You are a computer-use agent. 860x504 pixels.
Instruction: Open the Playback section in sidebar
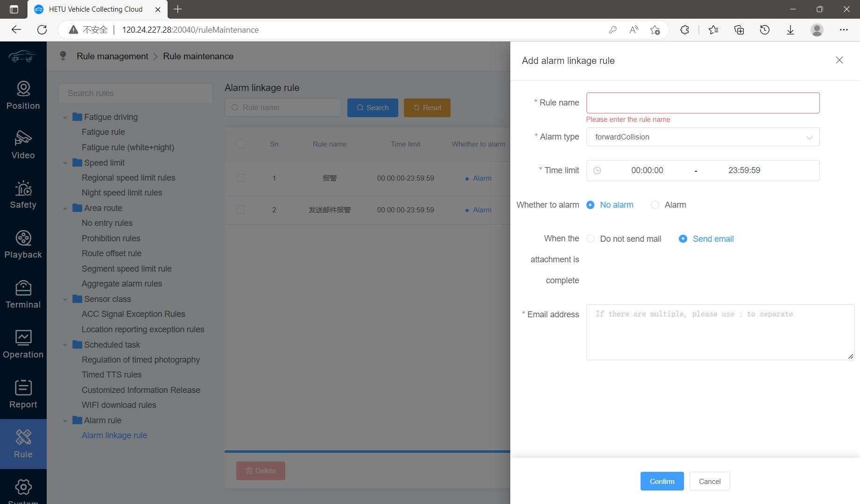click(x=23, y=245)
